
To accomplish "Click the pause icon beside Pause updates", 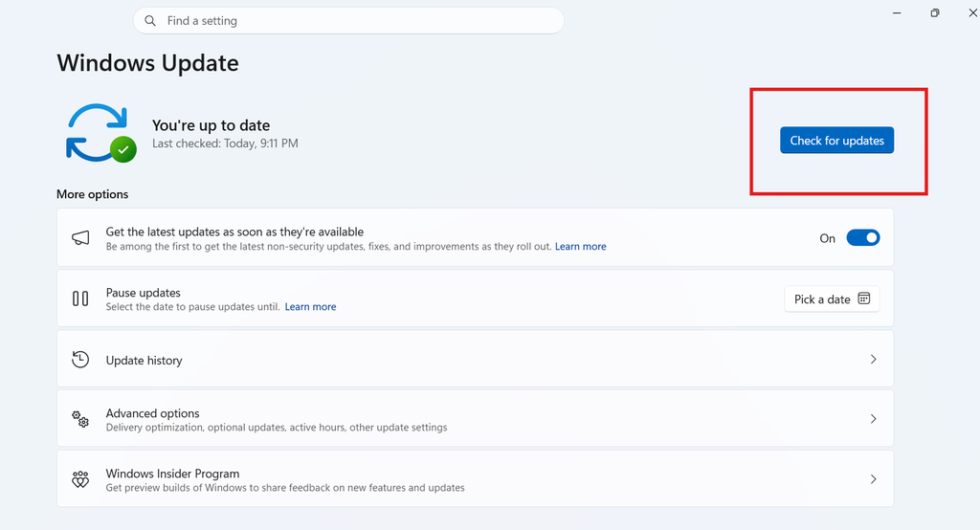I will (x=80, y=298).
